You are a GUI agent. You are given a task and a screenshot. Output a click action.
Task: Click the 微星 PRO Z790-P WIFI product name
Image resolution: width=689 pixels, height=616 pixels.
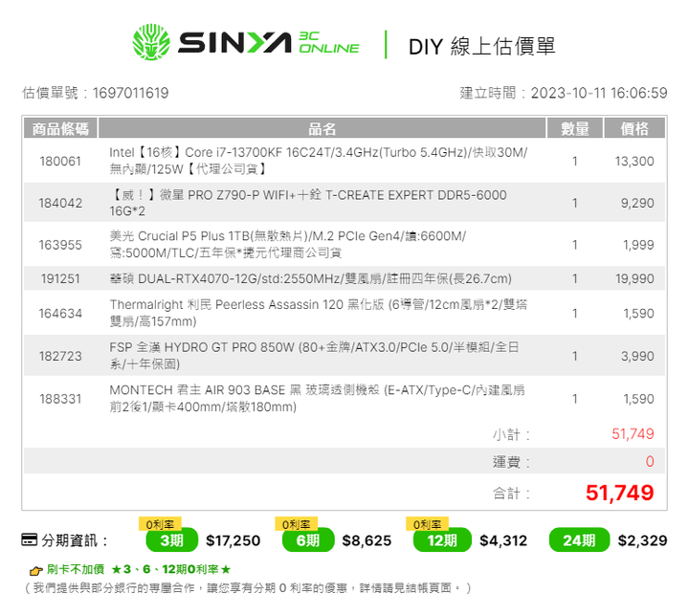307,203
